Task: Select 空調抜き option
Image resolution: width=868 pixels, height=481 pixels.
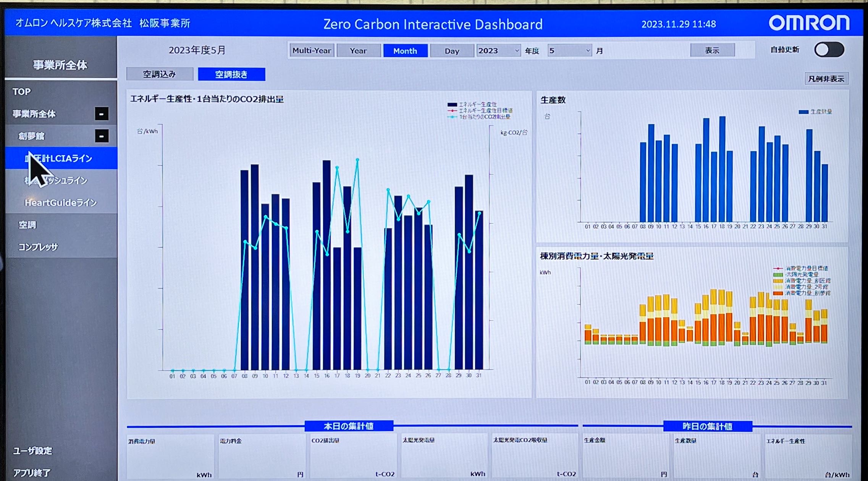Action: pos(231,74)
